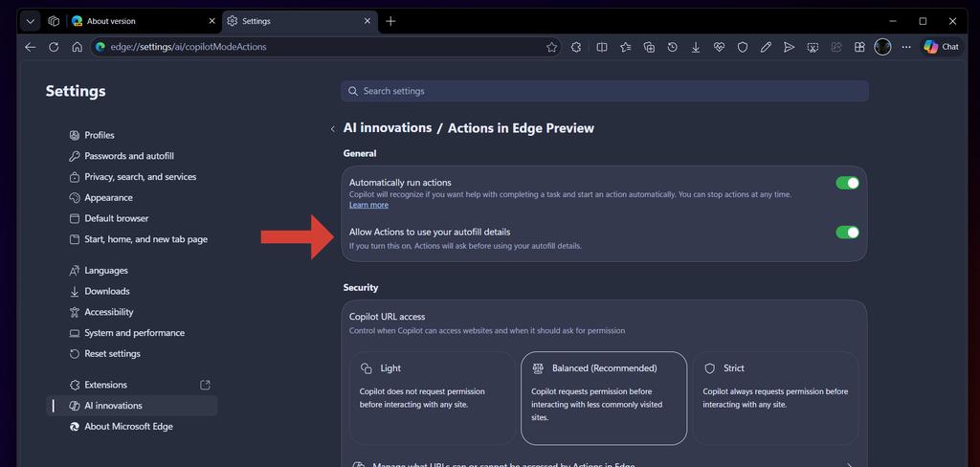
Task: Select the Strict URL access option
Action: coord(775,398)
